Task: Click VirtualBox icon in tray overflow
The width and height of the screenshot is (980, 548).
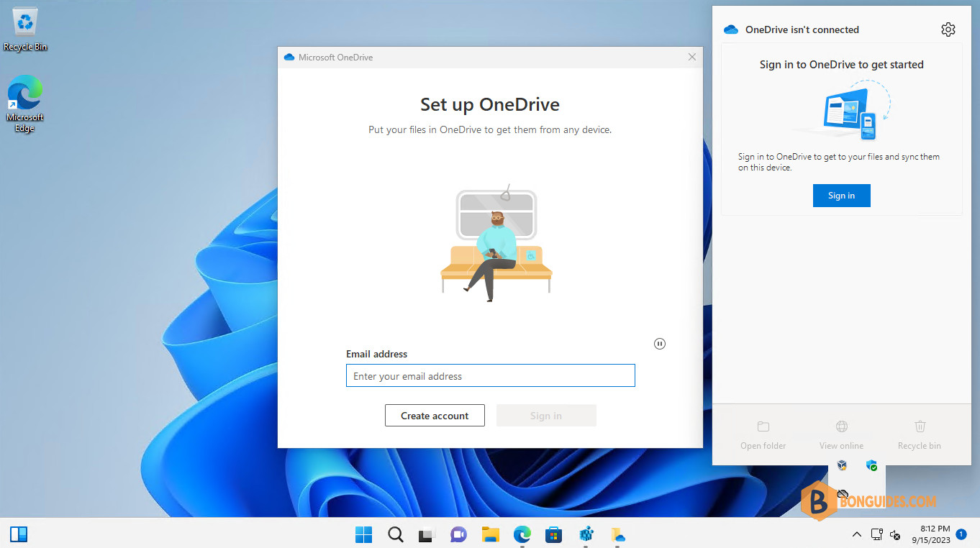Action: click(x=842, y=465)
